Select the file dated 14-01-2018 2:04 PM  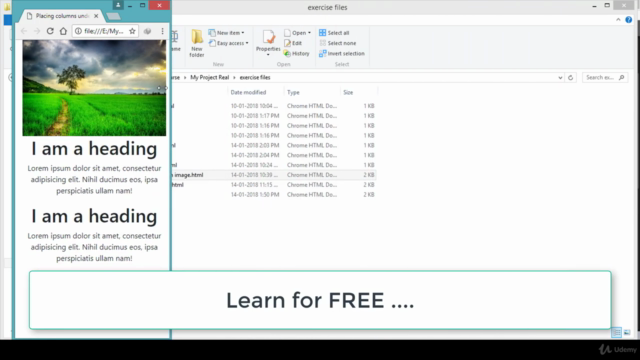[273, 155]
